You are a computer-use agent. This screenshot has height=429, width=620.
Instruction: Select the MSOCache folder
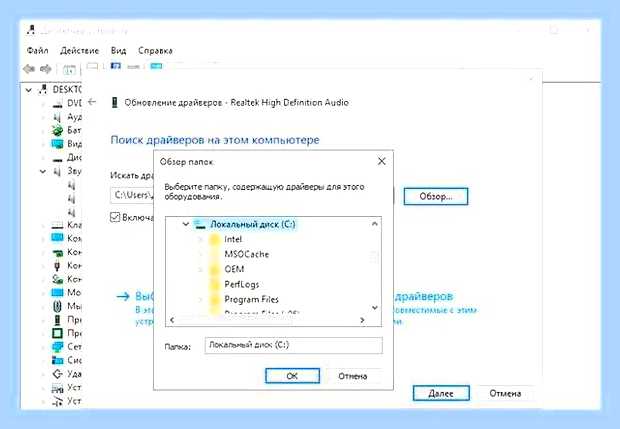pos(247,255)
